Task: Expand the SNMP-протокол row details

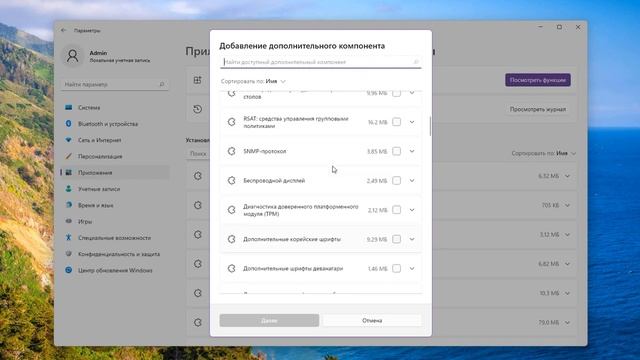Action: [x=412, y=151]
